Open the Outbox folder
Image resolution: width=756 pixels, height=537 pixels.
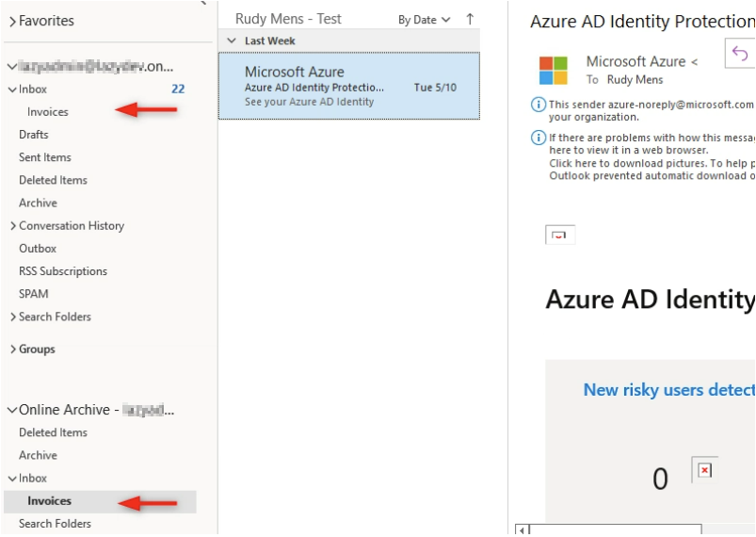coord(38,249)
